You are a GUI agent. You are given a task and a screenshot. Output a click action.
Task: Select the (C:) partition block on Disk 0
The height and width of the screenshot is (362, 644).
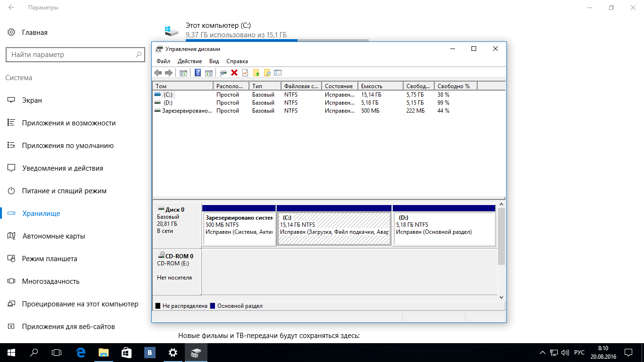coord(334,229)
